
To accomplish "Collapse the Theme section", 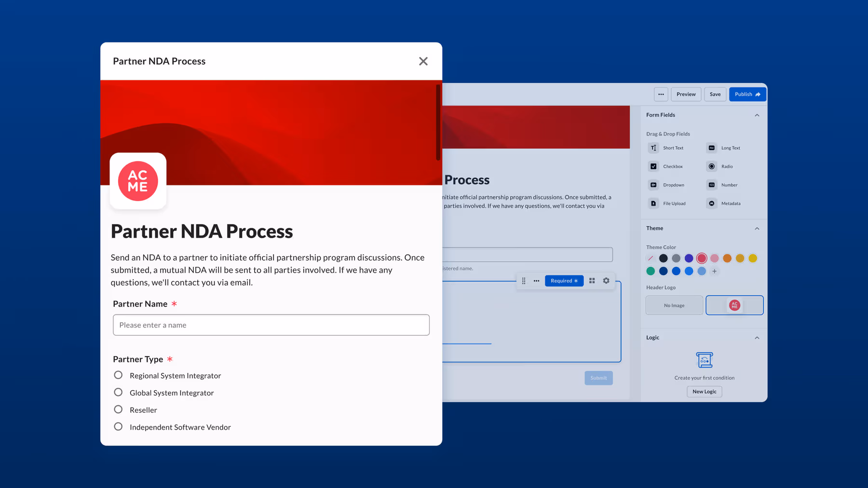I will click(x=757, y=229).
